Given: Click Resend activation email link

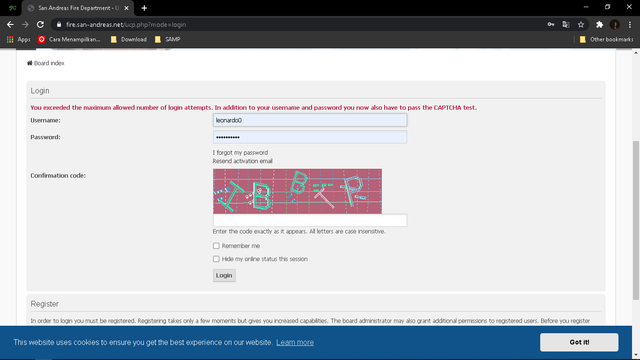Looking at the screenshot, I should coord(242,161).
